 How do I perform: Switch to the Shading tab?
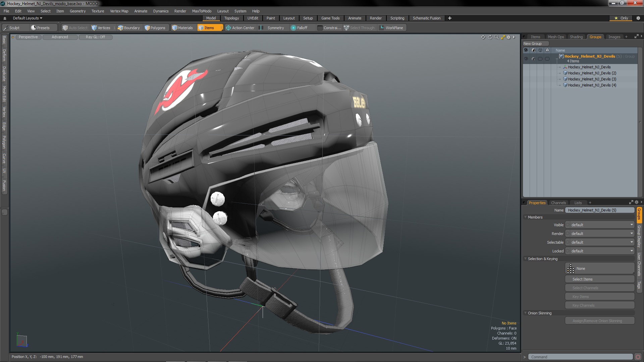tap(576, 37)
